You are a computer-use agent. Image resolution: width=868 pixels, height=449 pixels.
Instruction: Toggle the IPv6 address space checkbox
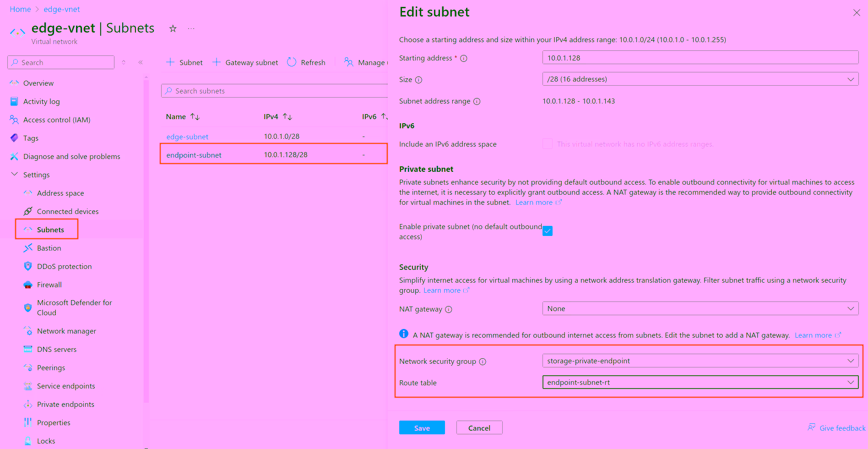(548, 143)
